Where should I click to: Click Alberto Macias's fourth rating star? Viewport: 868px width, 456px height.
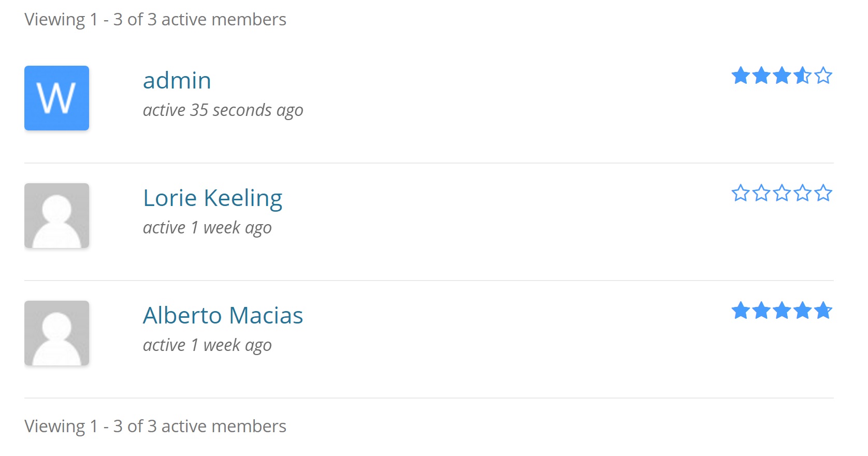802,311
